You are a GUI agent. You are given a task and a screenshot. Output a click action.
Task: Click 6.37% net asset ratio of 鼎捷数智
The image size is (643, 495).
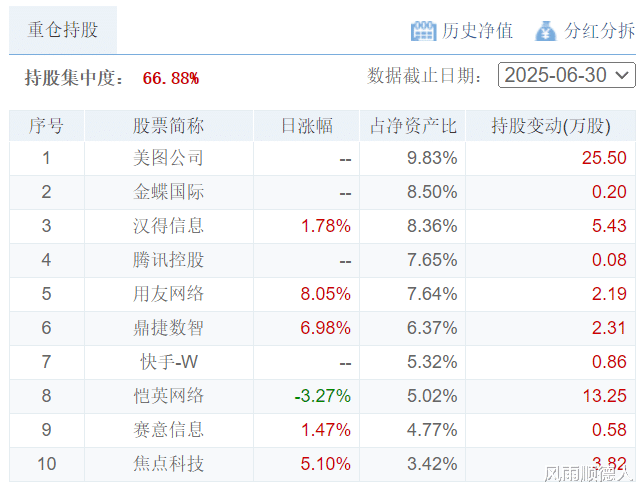[432, 328]
